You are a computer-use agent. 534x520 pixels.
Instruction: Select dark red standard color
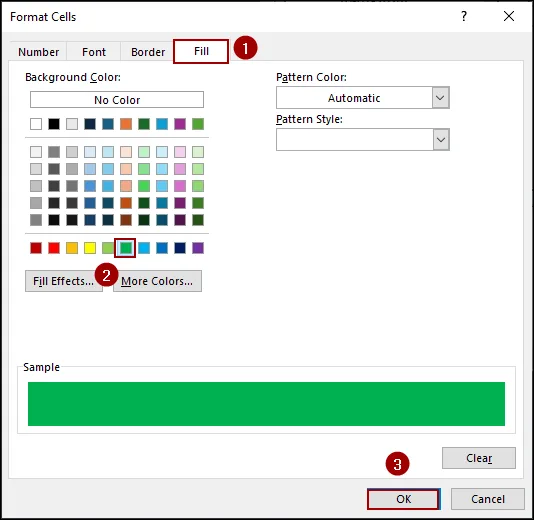point(36,248)
